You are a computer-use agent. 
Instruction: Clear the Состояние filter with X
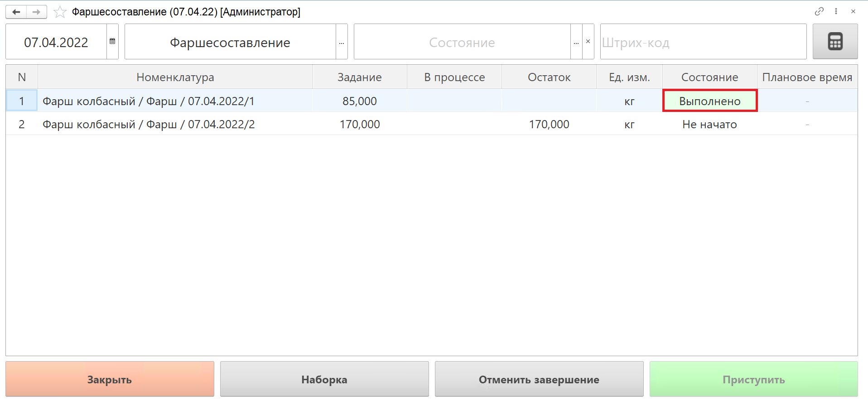[588, 42]
